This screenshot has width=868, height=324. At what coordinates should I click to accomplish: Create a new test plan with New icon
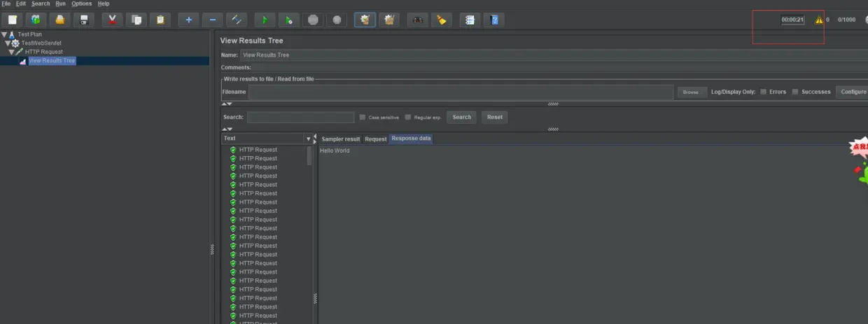click(13, 20)
